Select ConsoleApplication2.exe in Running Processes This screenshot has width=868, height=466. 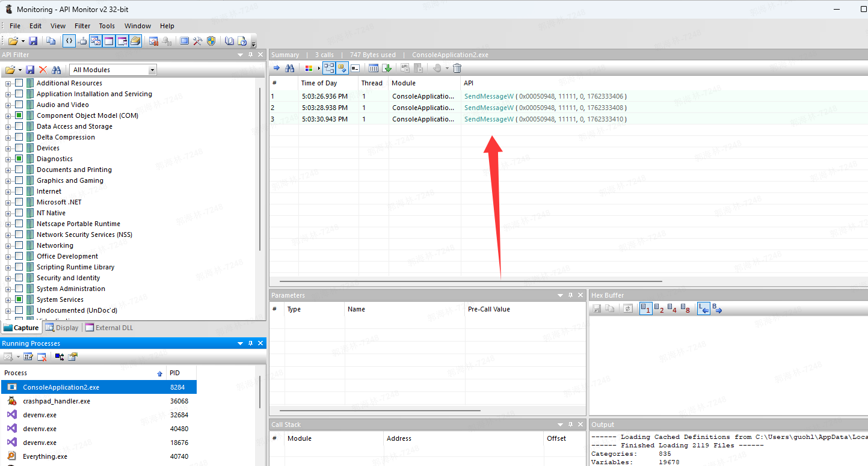pos(99,387)
